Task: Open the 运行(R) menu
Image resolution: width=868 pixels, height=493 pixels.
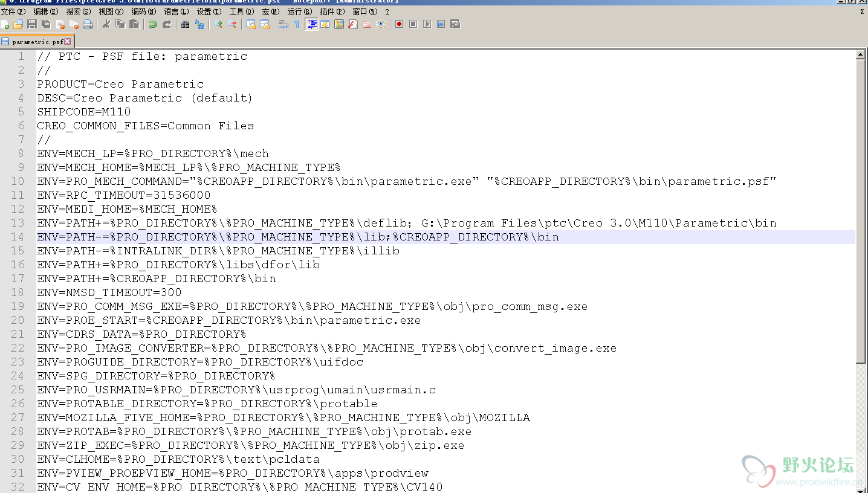Action: coord(299,11)
